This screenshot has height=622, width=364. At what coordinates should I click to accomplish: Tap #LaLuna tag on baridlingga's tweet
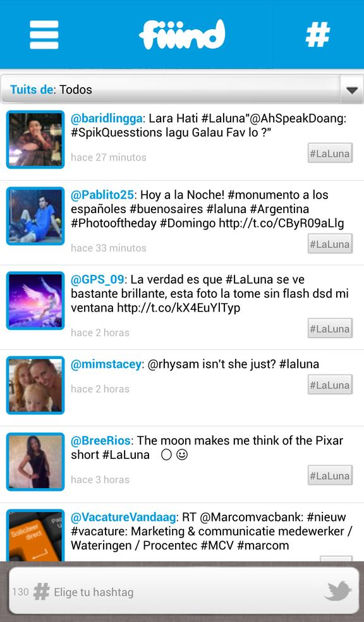pos(330,153)
